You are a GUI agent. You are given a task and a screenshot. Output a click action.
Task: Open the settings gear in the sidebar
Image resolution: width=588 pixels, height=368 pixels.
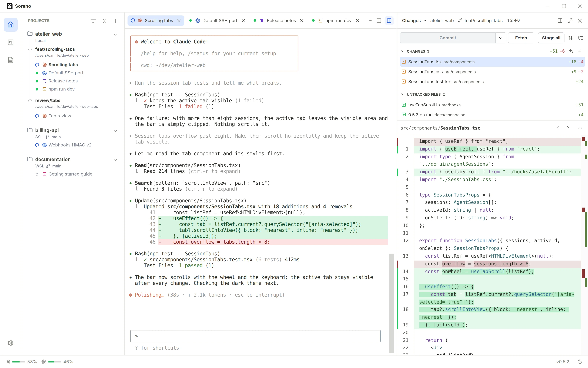[x=11, y=343]
